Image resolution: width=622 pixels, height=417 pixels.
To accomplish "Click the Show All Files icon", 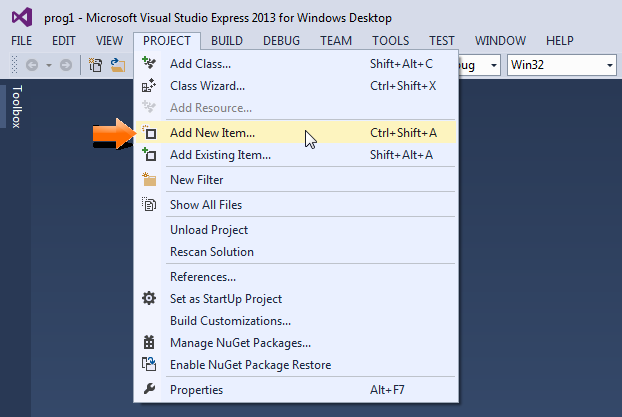I will pyautogui.click(x=150, y=205).
